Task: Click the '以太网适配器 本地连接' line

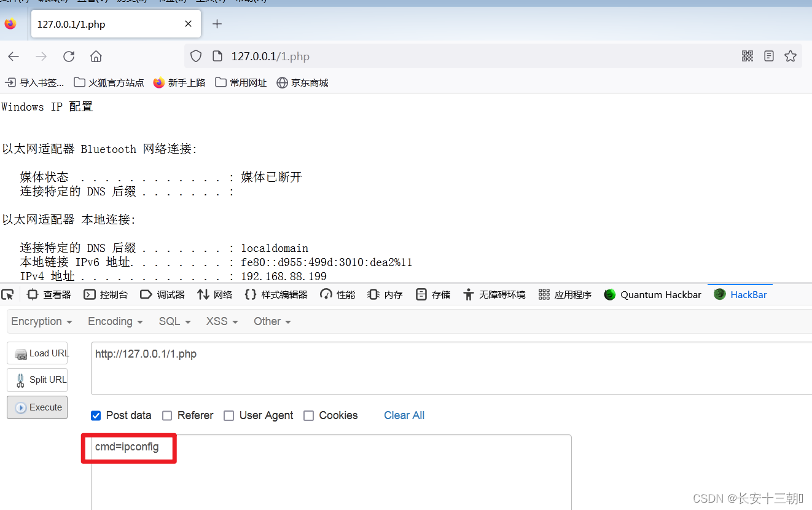Action: pos(69,220)
